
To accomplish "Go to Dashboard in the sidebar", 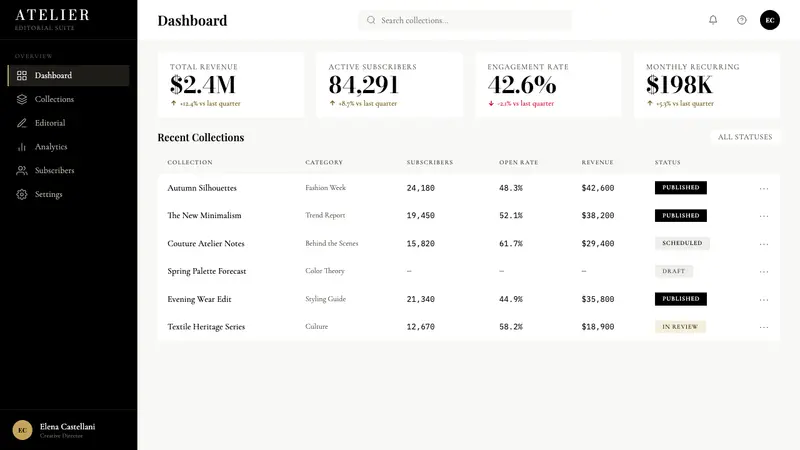I will [68, 76].
